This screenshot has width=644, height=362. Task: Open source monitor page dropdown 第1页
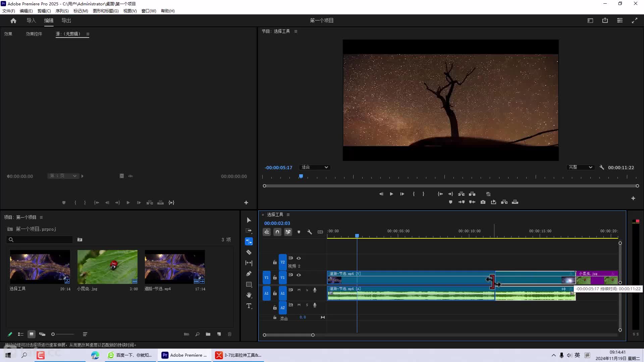[x=63, y=176]
